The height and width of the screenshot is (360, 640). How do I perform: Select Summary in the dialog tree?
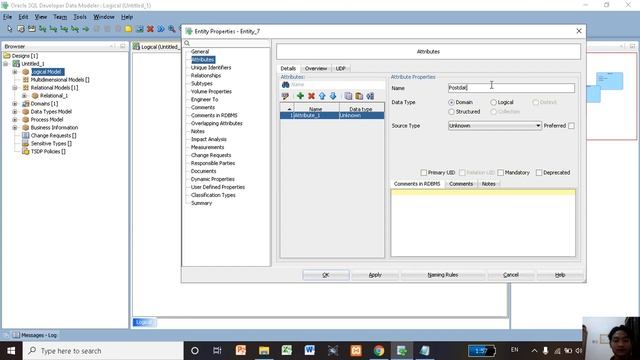click(201, 203)
